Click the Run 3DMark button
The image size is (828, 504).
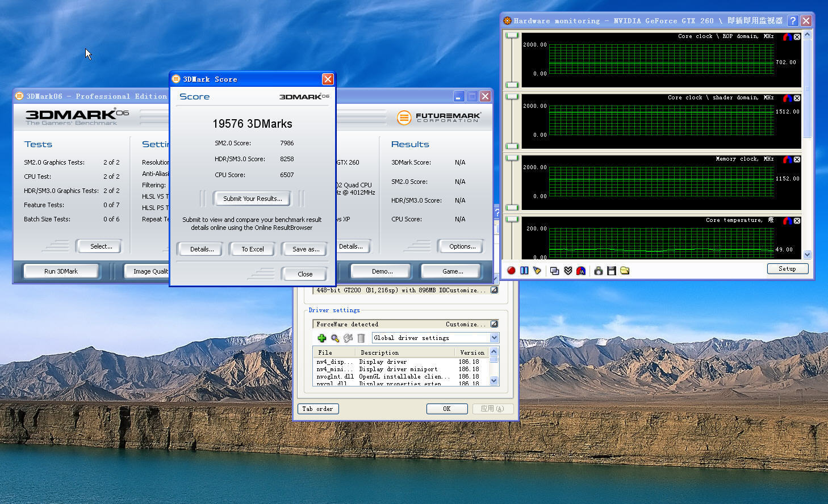61,271
